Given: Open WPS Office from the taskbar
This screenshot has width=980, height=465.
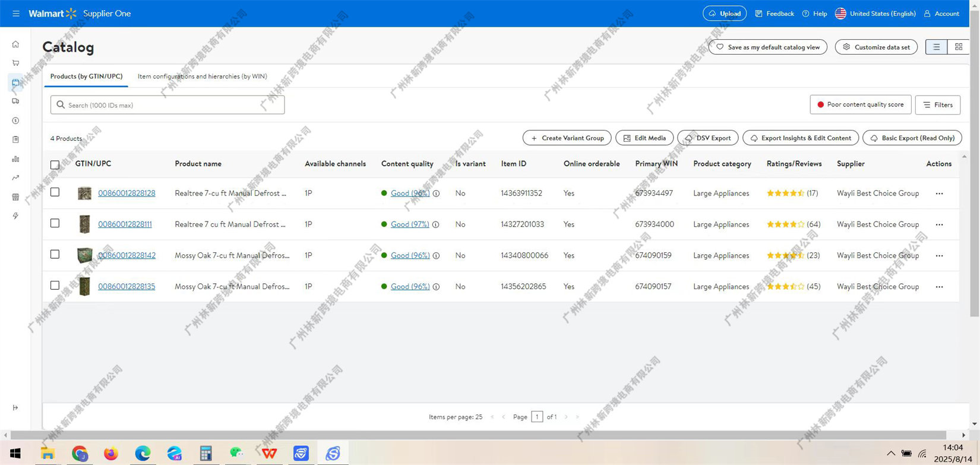Looking at the screenshot, I should tap(269, 454).
